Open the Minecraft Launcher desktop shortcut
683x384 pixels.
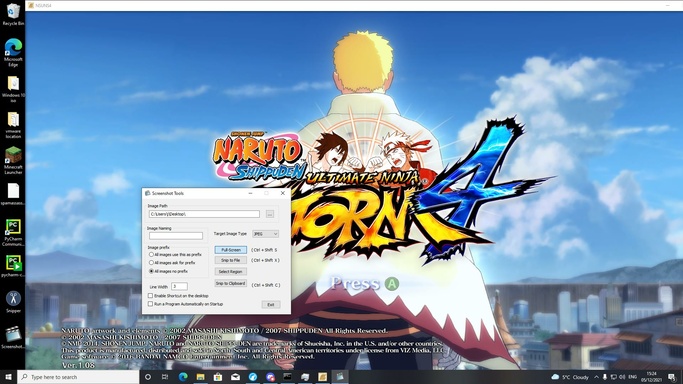click(x=13, y=161)
